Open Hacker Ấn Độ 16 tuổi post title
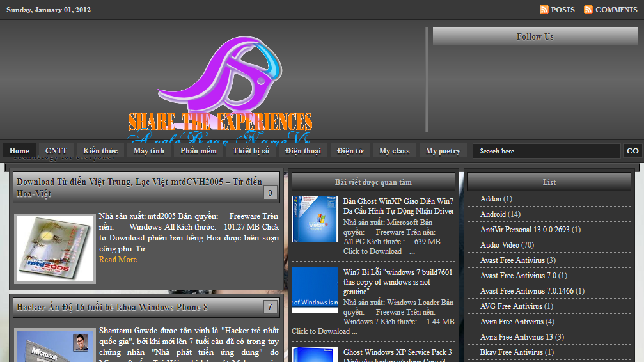The width and height of the screenshot is (644, 362). (x=112, y=308)
